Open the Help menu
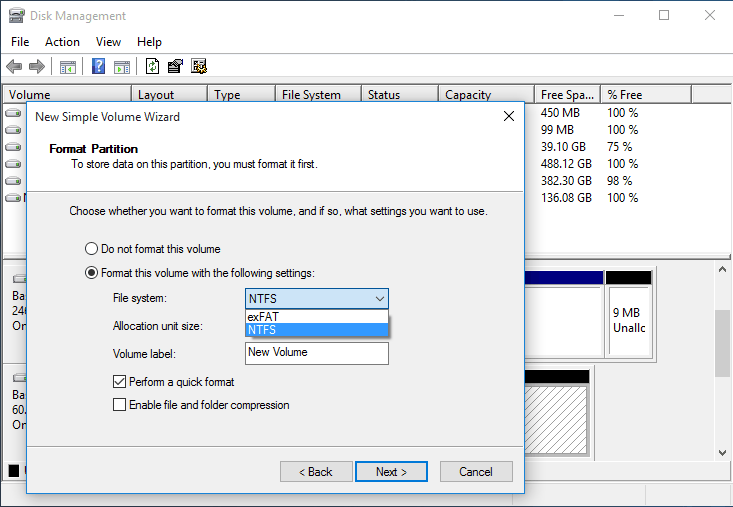 pyautogui.click(x=149, y=42)
